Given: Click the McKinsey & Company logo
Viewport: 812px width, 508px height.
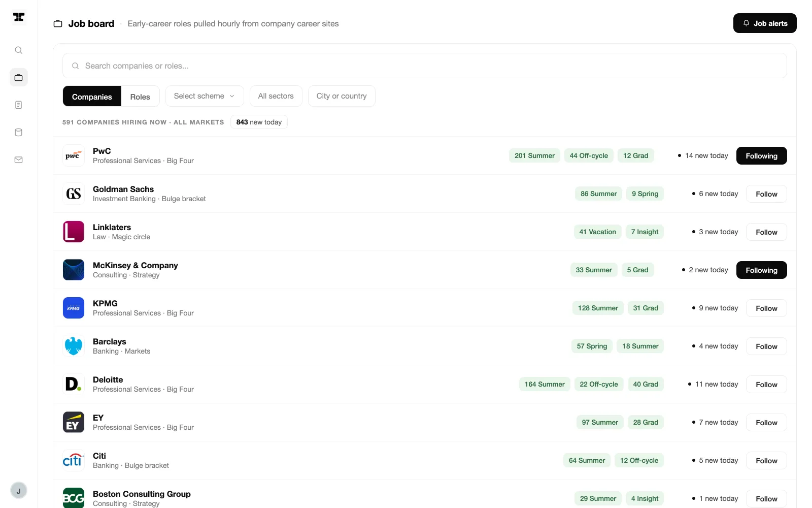Looking at the screenshot, I should [74, 270].
